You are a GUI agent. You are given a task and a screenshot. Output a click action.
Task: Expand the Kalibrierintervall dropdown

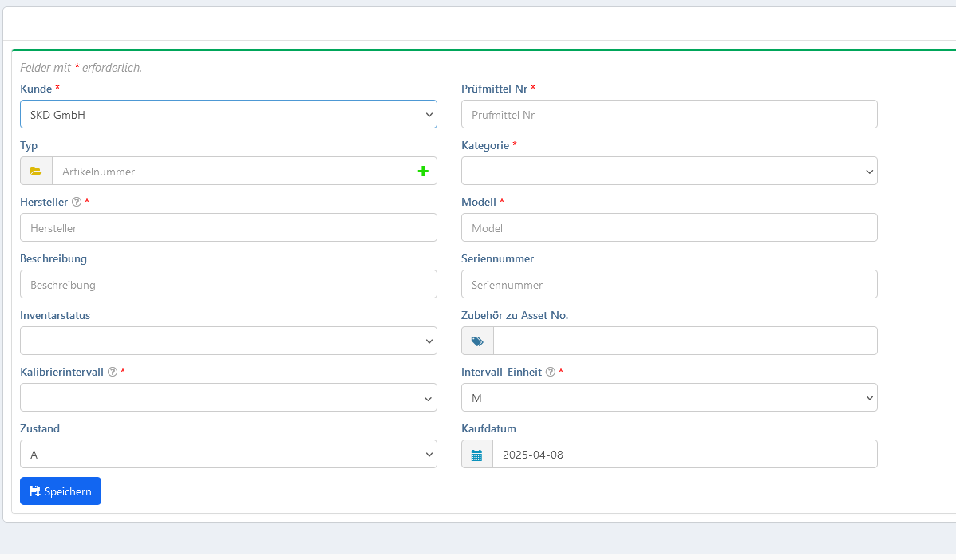click(x=228, y=397)
